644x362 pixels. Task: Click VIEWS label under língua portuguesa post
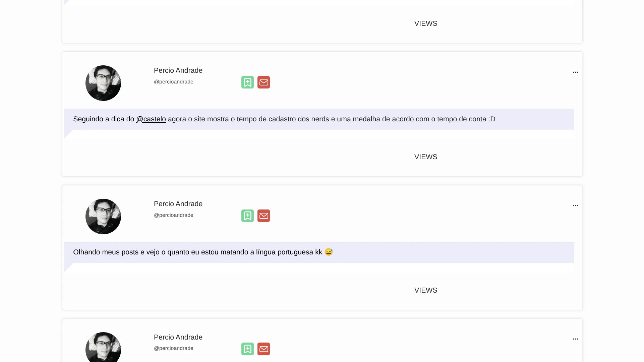[426, 290]
